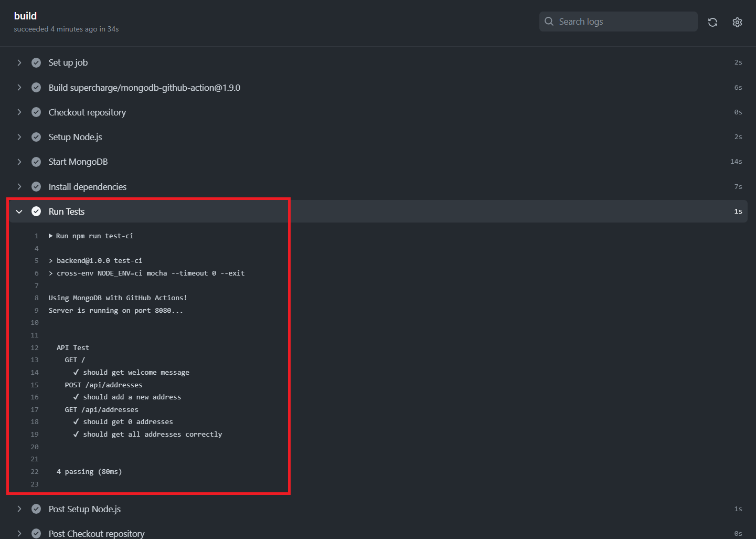The height and width of the screenshot is (539, 756).
Task: Click the search magnifier icon
Action: [x=549, y=22]
